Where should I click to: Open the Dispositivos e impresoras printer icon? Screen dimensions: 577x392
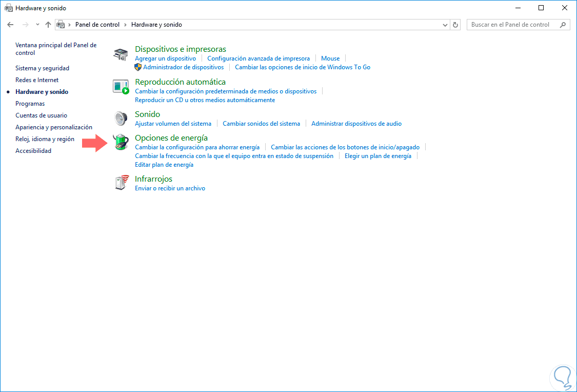(121, 54)
